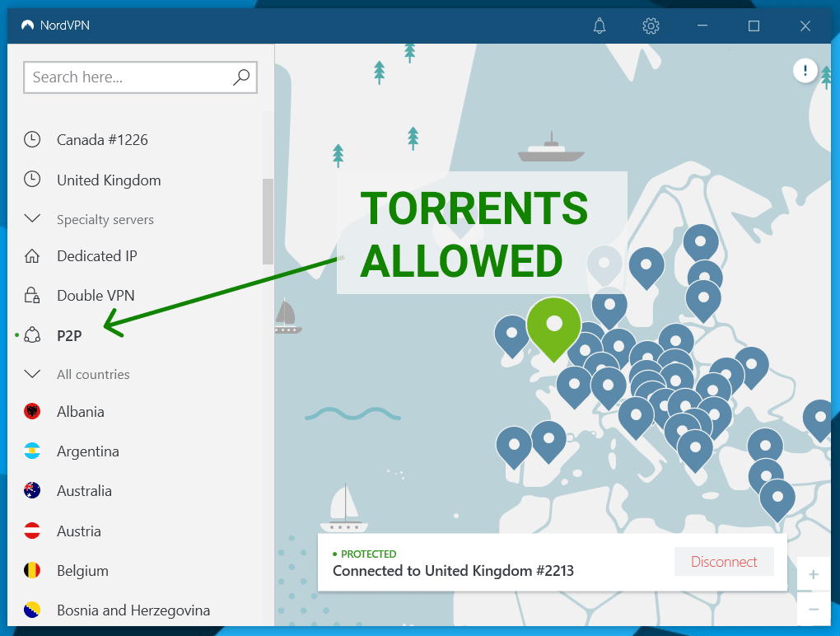840x636 pixels.
Task: Click the Belgium flag icon
Action: tap(32, 570)
